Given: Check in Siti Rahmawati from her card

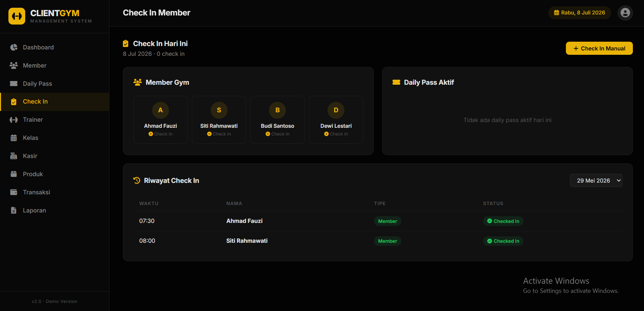Looking at the screenshot, I should pos(219,134).
